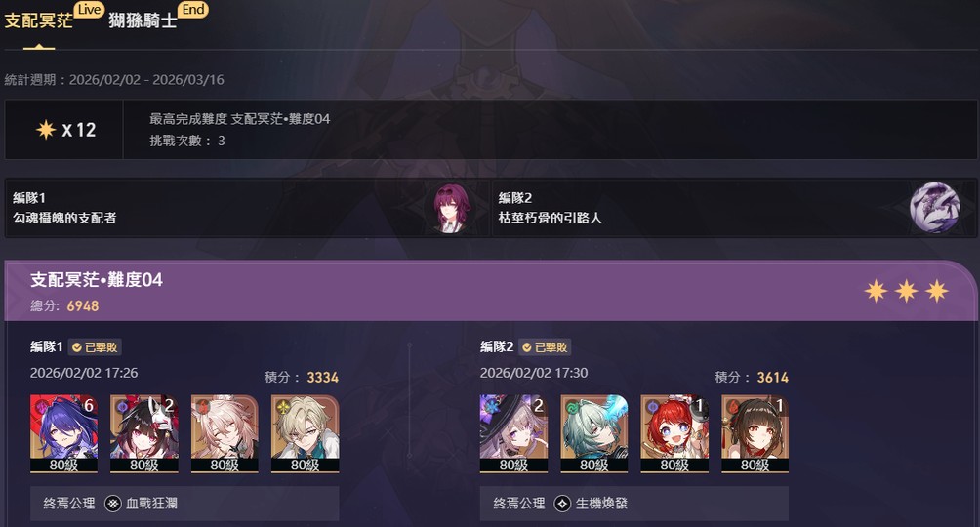Click the 生機煥發 axiom icon
This screenshot has height=527, width=980.
[562, 504]
